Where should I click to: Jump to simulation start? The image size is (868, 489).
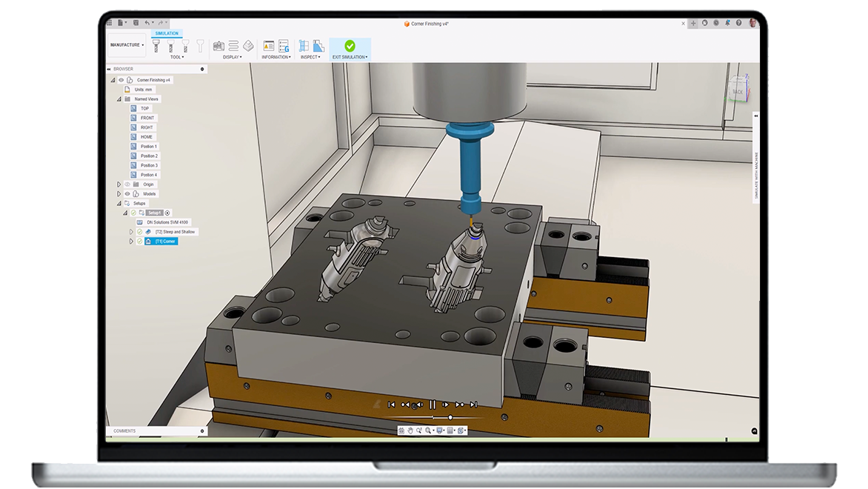[x=391, y=405]
